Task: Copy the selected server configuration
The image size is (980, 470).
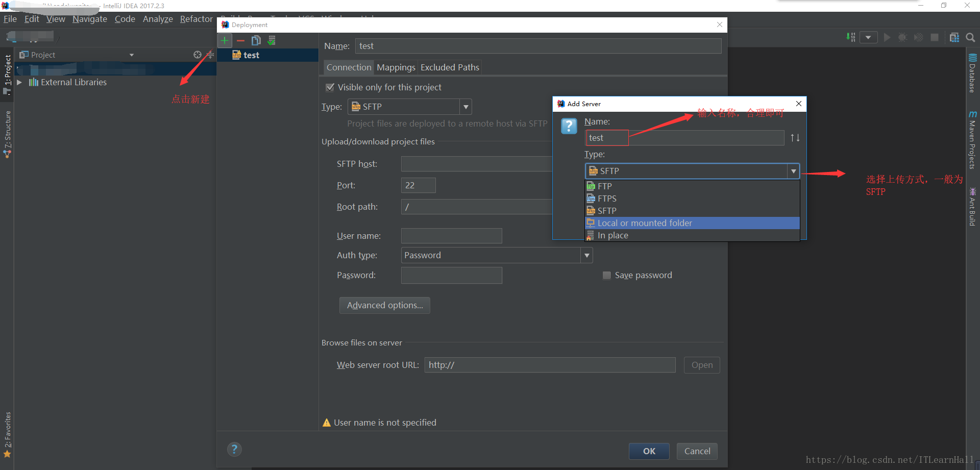Action: tap(256, 40)
